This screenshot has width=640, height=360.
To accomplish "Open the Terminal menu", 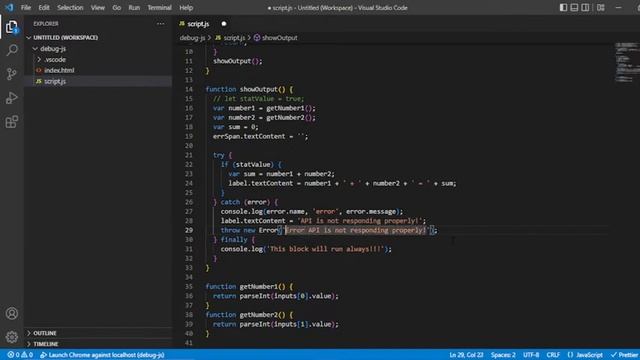I will coord(159,7).
